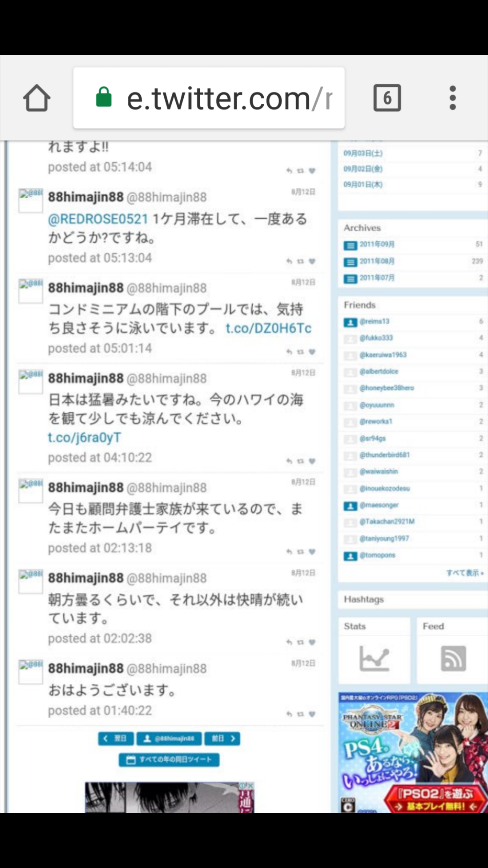Open the t.co/DZ0H6Tc link

tap(268, 328)
